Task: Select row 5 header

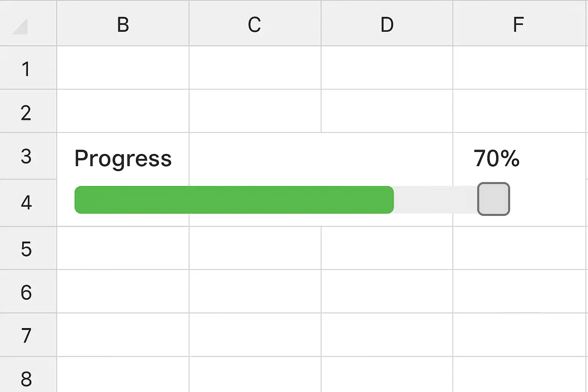Action: pyautogui.click(x=26, y=249)
